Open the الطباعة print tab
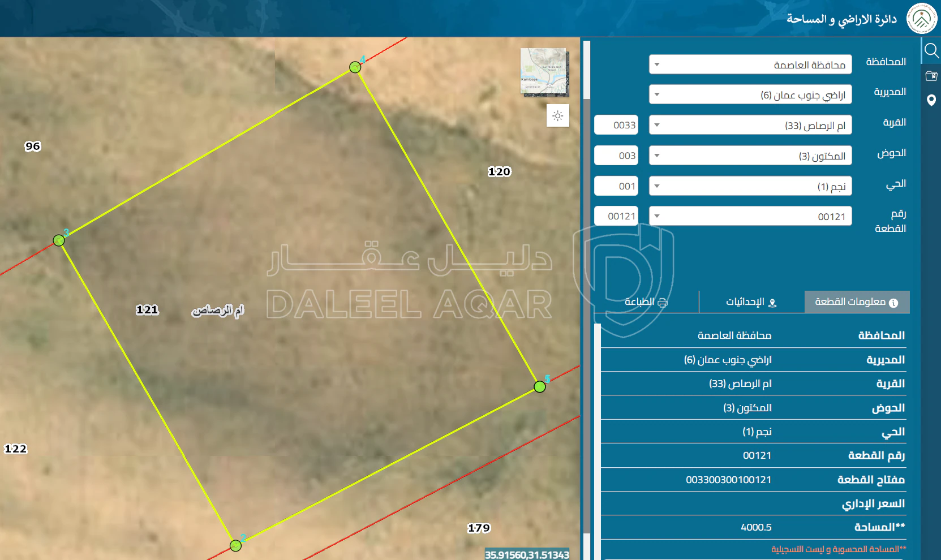Screen dimensions: 941x560 646,302
